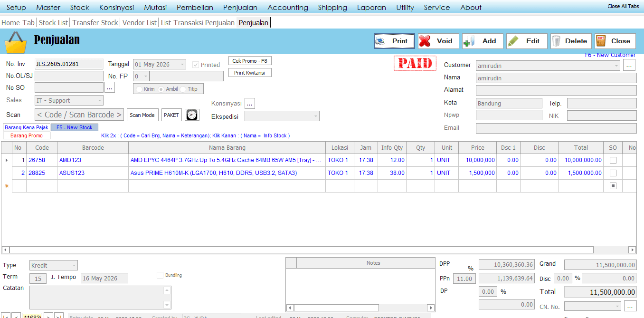The height and width of the screenshot is (318, 644).
Task: Open the Setup menu
Action: [16, 7]
